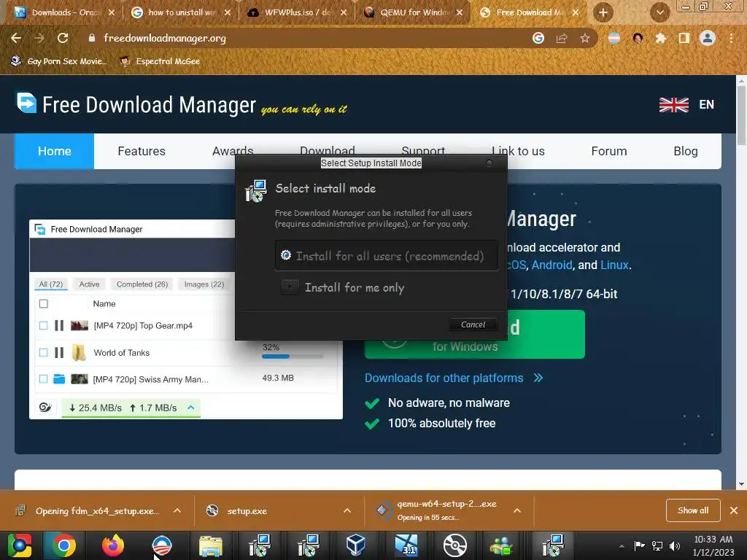Image resolution: width=747 pixels, height=560 pixels.
Task: Click Show all downloads button
Action: pyautogui.click(x=693, y=510)
